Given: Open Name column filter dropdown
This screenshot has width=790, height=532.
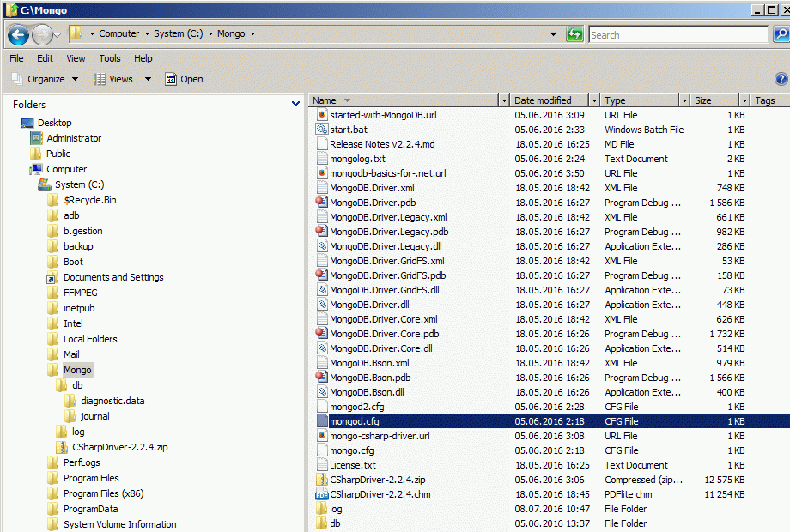Looking at the screenshot, I should point(504,100).
